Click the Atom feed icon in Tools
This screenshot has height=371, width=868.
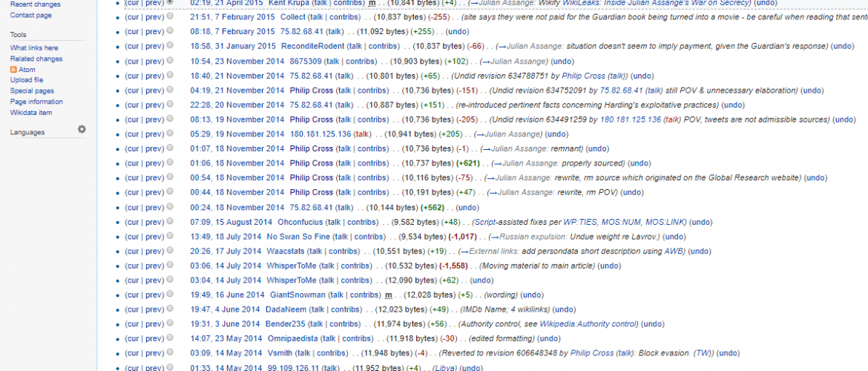pyautogui.click(x=13, y=70)
